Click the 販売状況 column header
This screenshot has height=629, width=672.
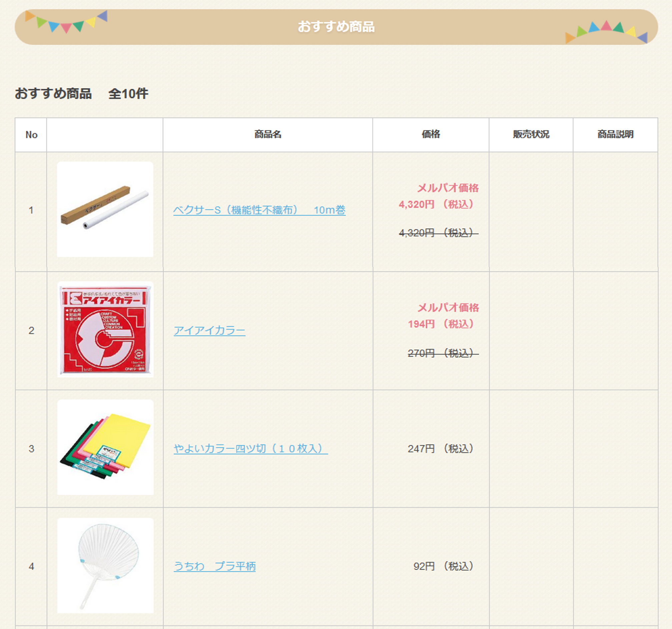(x=531, y=134)
